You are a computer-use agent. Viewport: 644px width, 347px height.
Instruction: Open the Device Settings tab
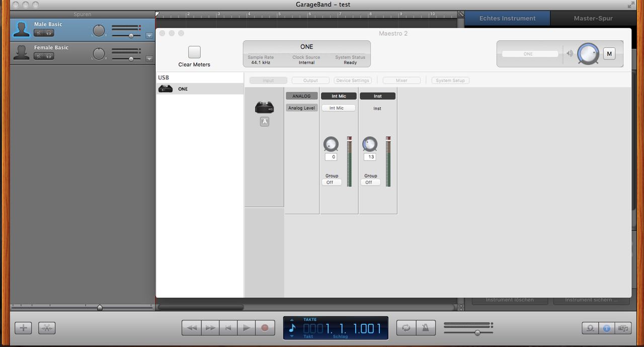tap(353, 80)
